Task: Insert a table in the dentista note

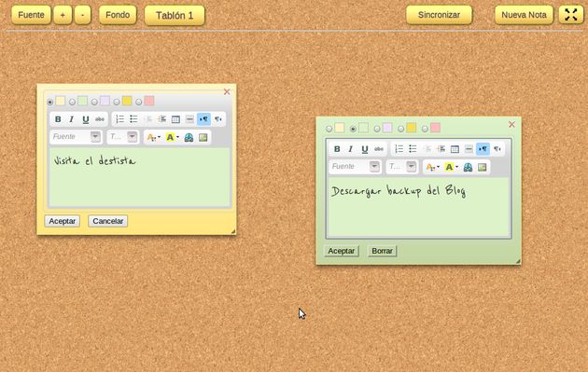Action: point(175,119)
